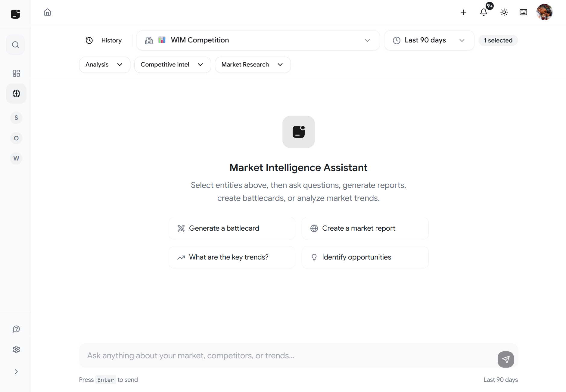This screenshot has height=392, width=566.
Task: Open the WIM Competition entity dropdown
Action: [x=258, y=40]
